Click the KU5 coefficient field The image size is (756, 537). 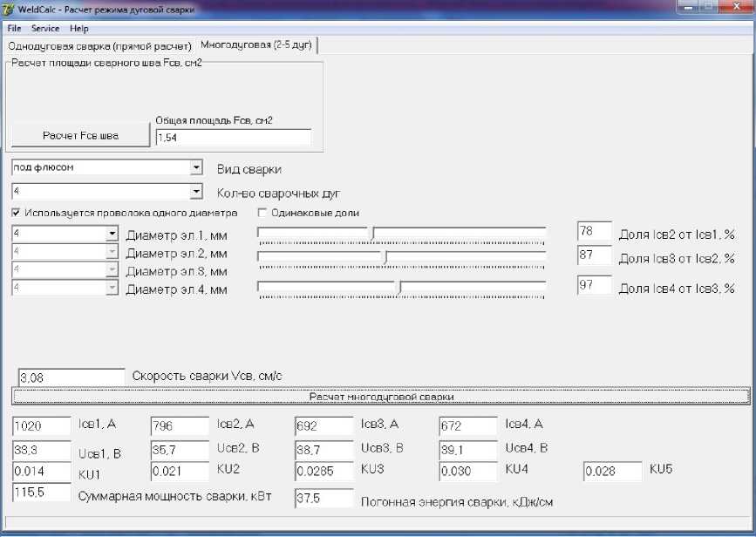coord(611,472)
